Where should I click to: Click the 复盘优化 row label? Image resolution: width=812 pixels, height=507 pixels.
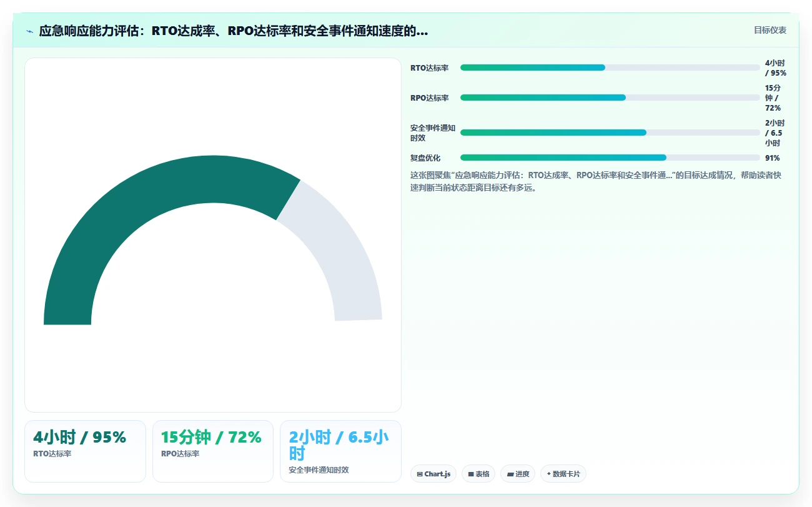pos(425,158)
